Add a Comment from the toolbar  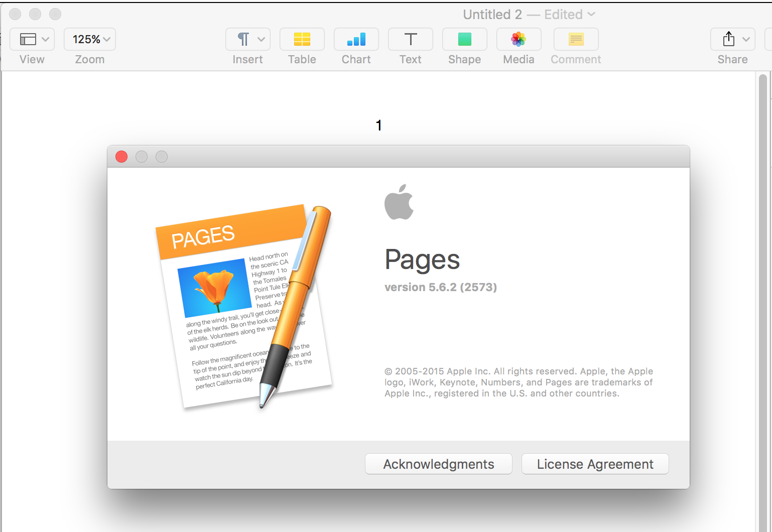pos(576,39)
